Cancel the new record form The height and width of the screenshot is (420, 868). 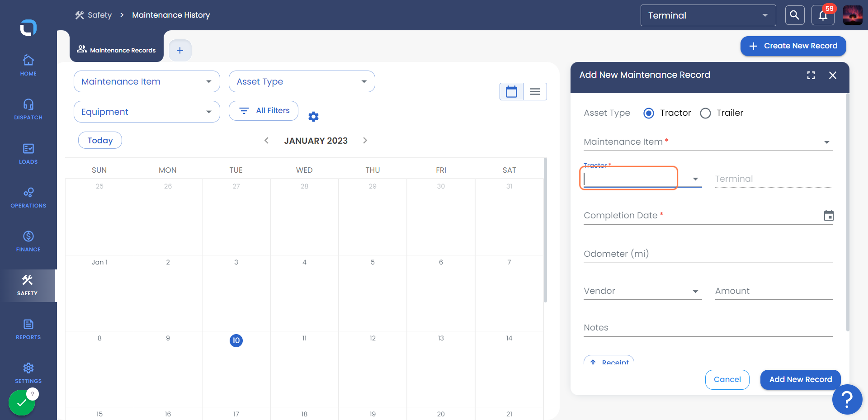727,379
